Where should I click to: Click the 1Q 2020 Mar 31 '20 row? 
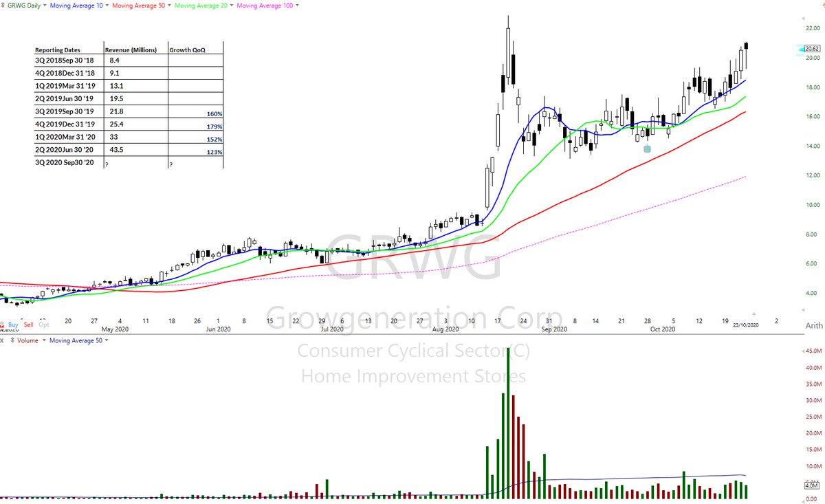(x=129, y=136)
